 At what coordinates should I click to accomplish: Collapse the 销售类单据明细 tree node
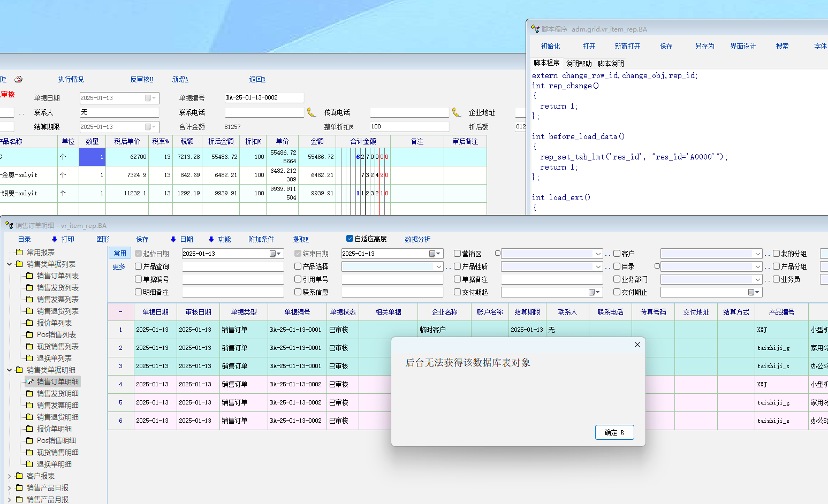tap(10, 370)
